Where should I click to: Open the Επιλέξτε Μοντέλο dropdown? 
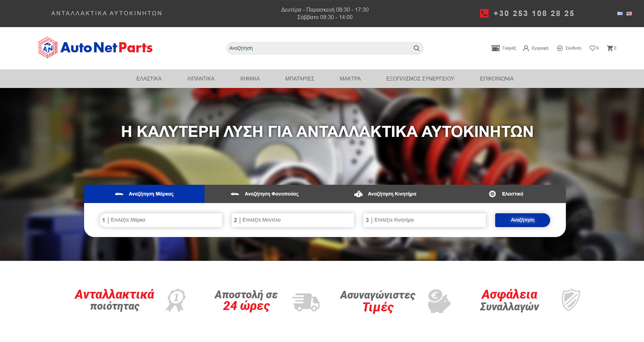coord(293,220)
